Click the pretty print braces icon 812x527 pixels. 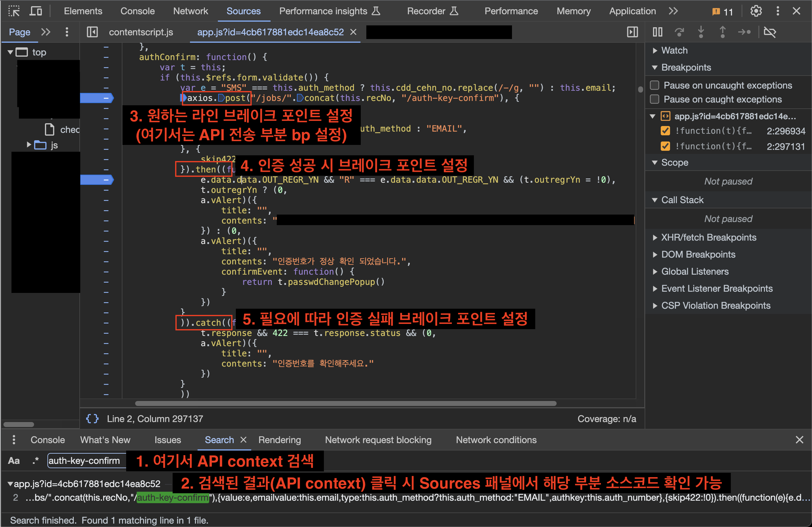[x=92, y=419]
